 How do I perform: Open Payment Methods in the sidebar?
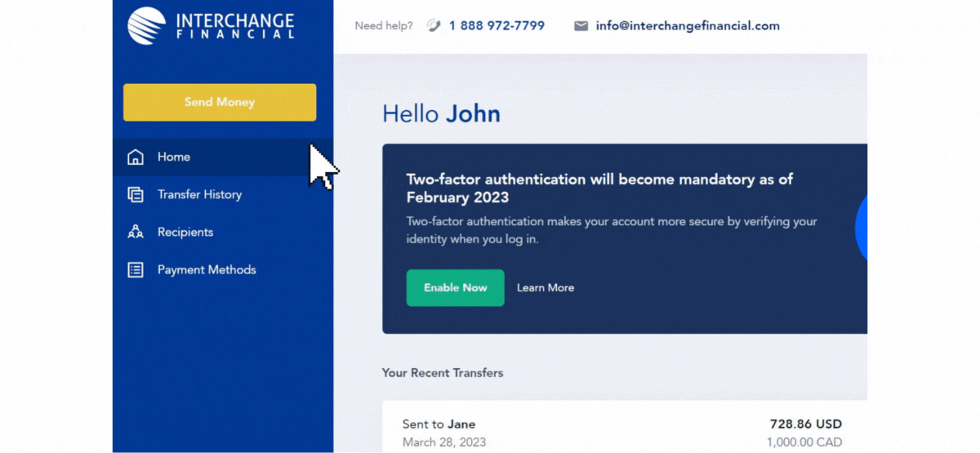pos(223,270)
